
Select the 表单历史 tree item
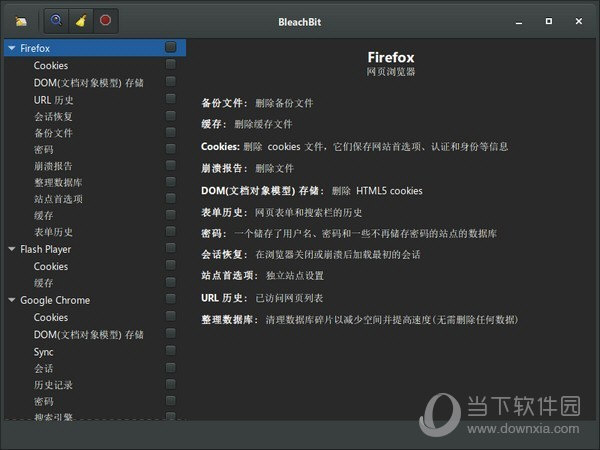click(x=54, y=232)
